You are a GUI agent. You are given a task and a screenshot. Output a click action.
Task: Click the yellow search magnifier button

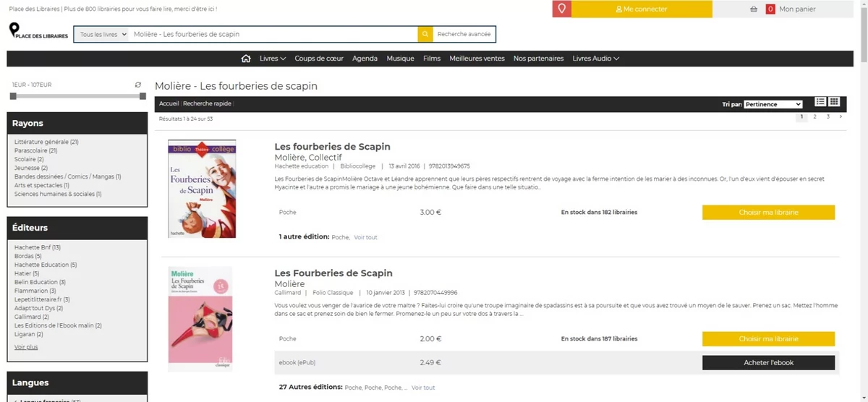[x=425, y=34]
